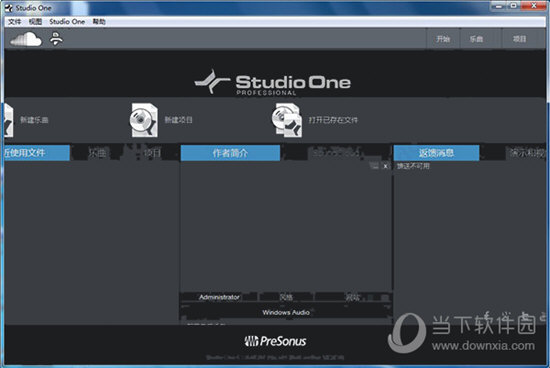This screenshot has width=550, height=368.
Task: Maximize the Studio One window
Action: [513, 6]
